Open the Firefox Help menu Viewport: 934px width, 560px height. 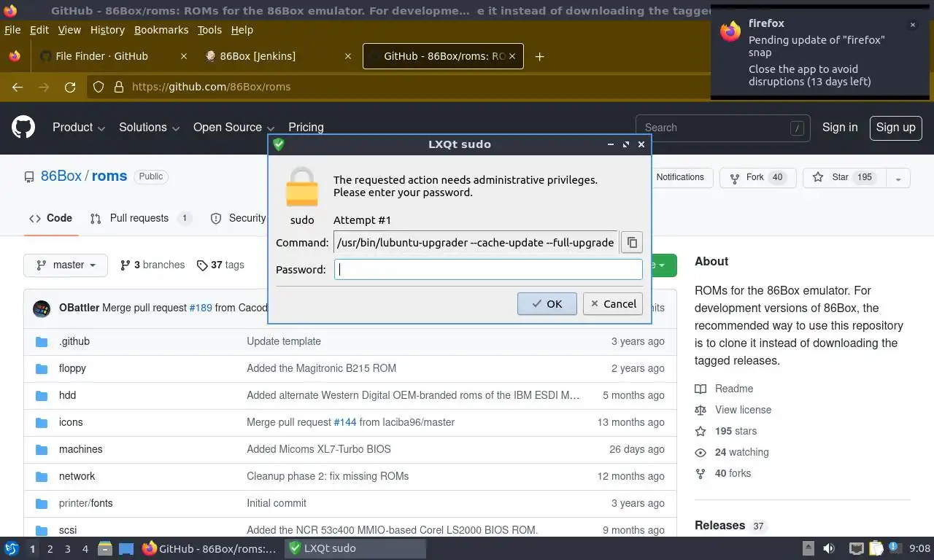(242, 30)
